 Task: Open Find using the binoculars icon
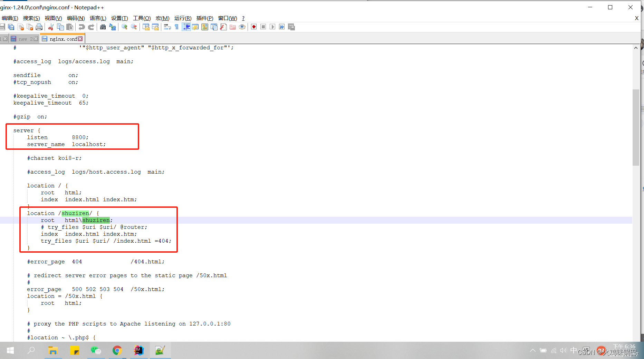point(103,27)
